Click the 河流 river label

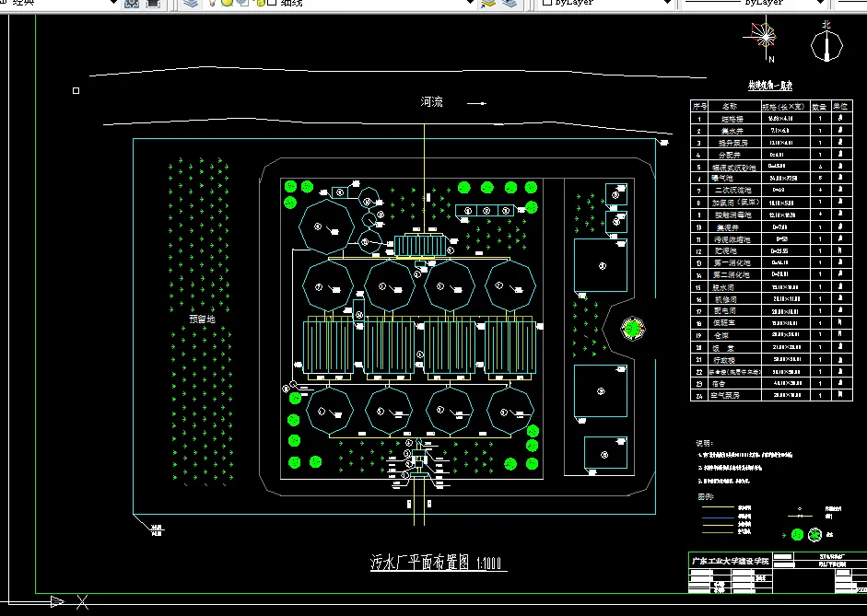coord(431,101)
